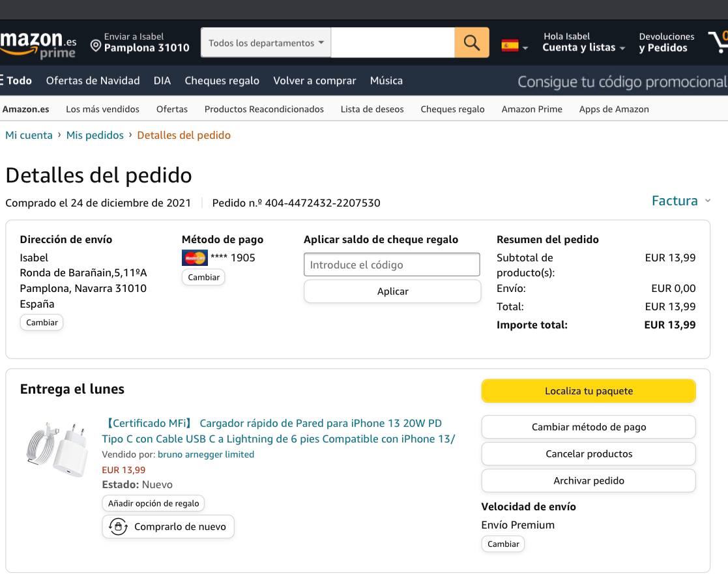The image size is (728, 582).
Task: Click Comprarlo de nuevo button
Action: [x=168, y=527]
